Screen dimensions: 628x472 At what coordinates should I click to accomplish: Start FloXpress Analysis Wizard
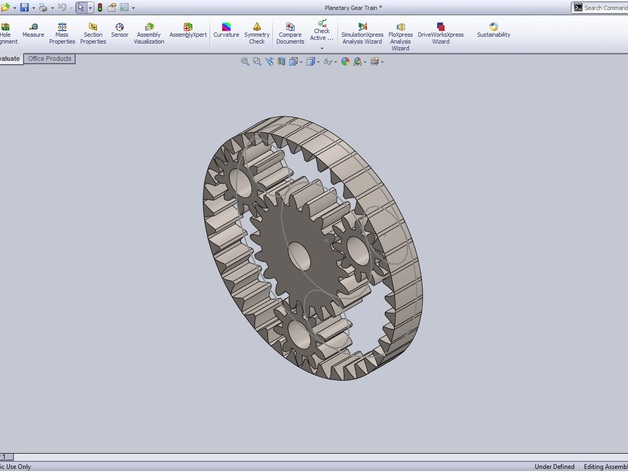point(400,37)
